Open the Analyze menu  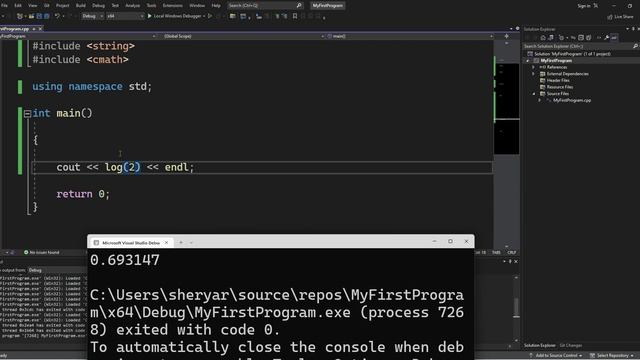click(x=132, y=6)
